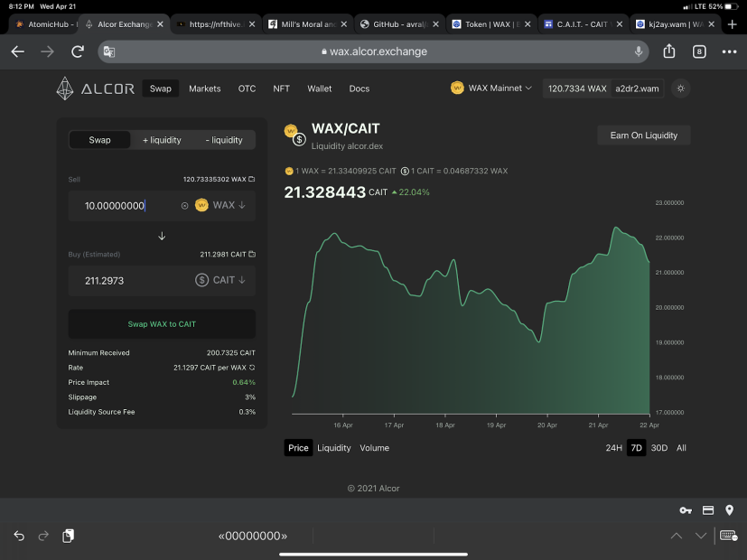Open Swap in top navigation

(x=161, y=89)
